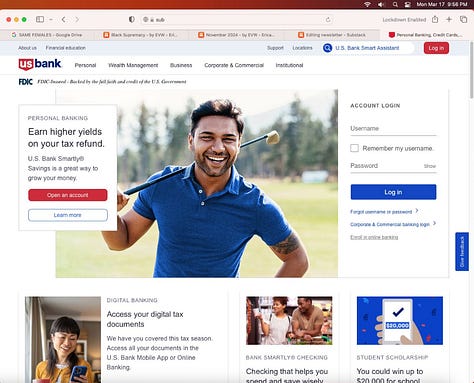The image size is (474, 383).
Task: Open Access your digital tax documents heading
Action: [145, 319]
